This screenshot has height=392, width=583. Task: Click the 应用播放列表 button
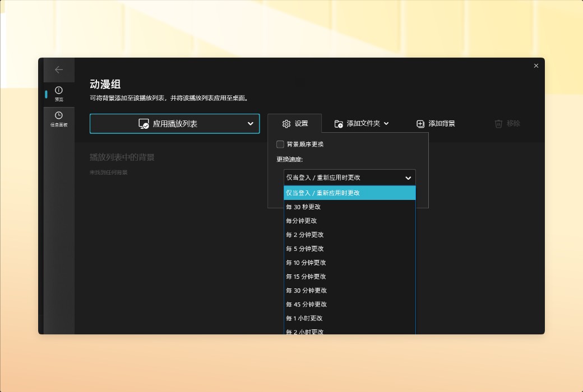pyautogui.click(x=168, y=123)
